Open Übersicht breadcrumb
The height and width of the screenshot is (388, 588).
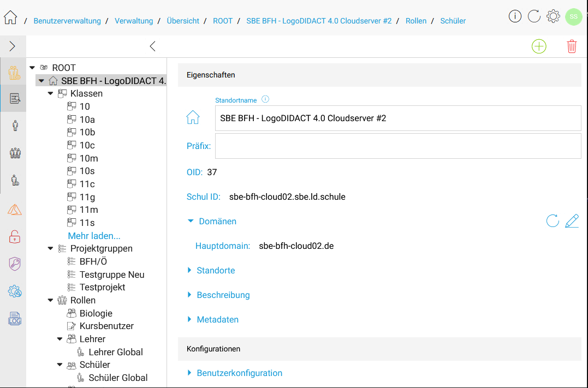click(183, 21)
